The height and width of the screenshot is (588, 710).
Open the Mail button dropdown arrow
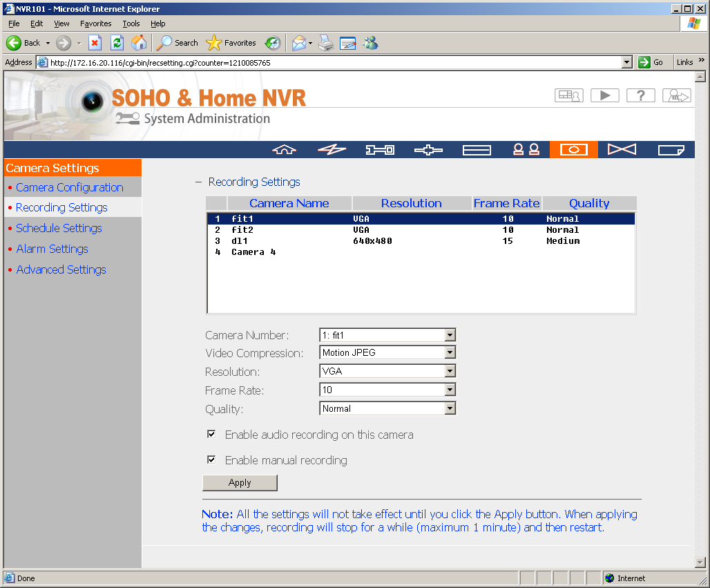click(310, 44)
